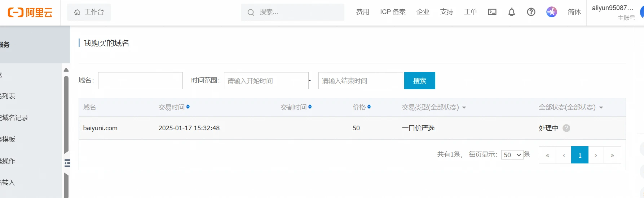
Task: Expand the 全部状态 filter dropdown
Action: [x=601, y=108]
